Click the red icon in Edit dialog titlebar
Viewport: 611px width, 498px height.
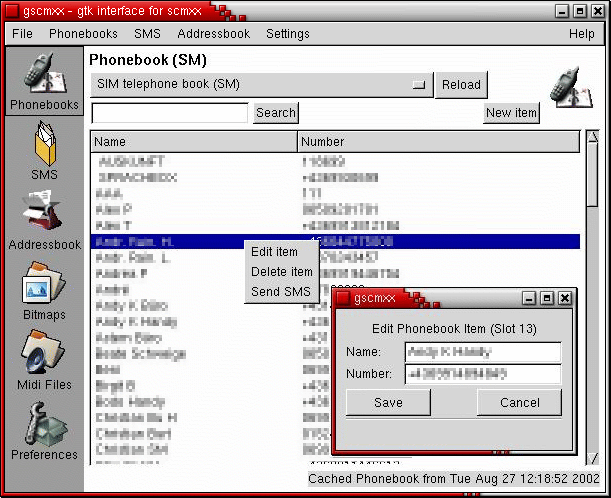coord(343,298)
